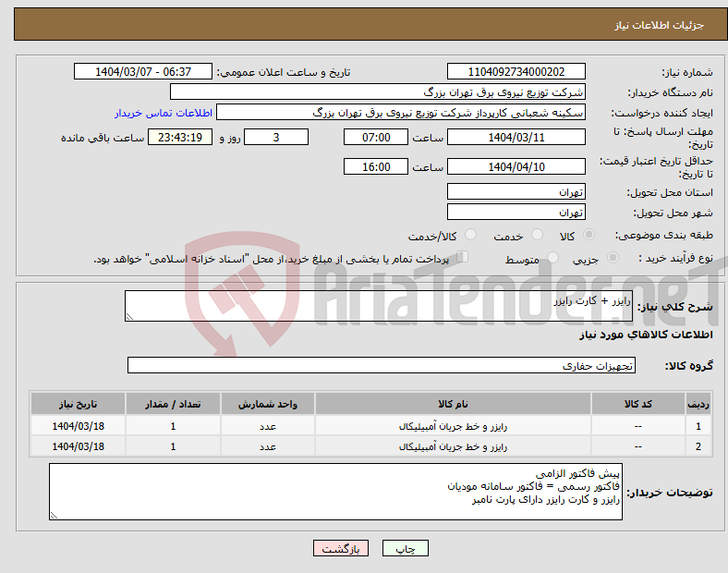
Task: Click the بازگشت (back) button
Action: click(x=341, y=548)
